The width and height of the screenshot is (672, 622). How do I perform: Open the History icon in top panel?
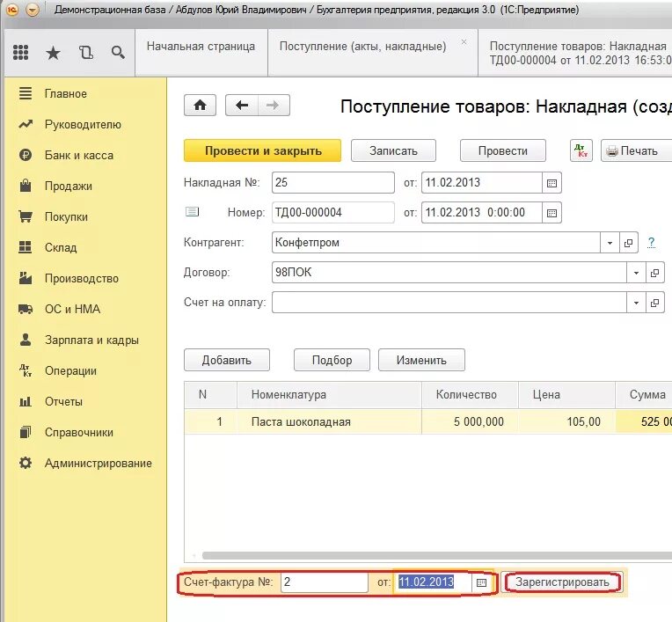point(86,52)
